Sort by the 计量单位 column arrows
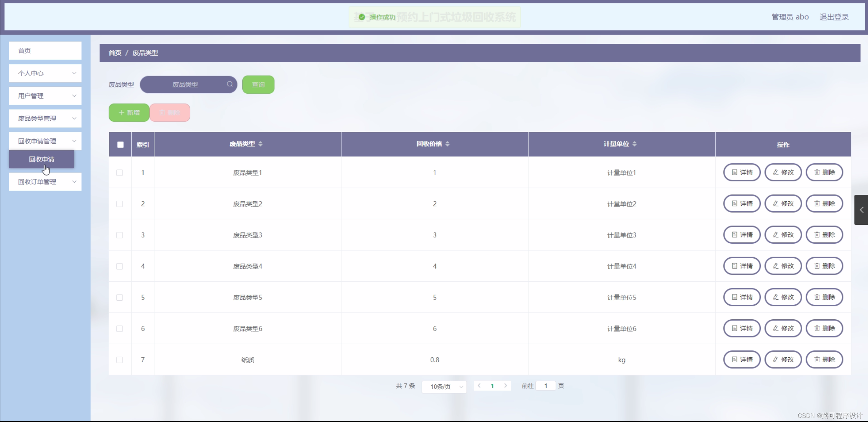 pyautogui.click(x=634, y=144)
